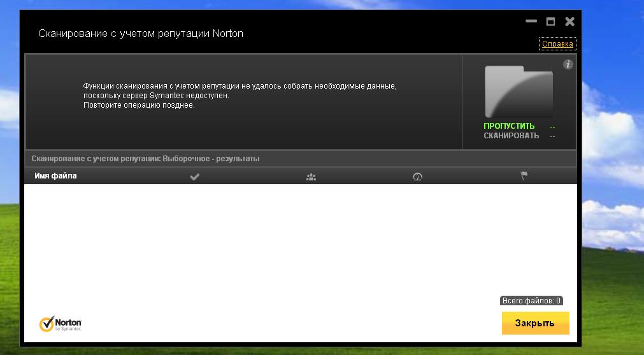The height and width of the screenshot is (355, 644).
Task: Click the Norton by Symantec logo
Action: (x=61, y=324)
